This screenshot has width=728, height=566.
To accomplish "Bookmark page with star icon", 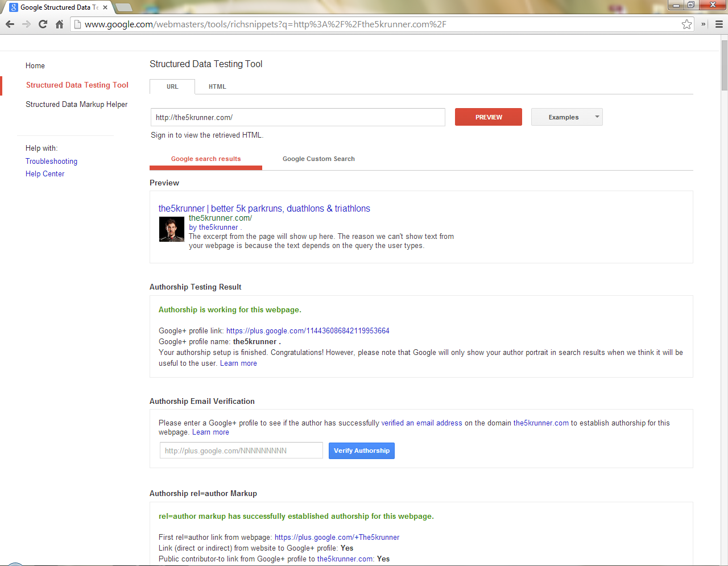I will [686, 24].
